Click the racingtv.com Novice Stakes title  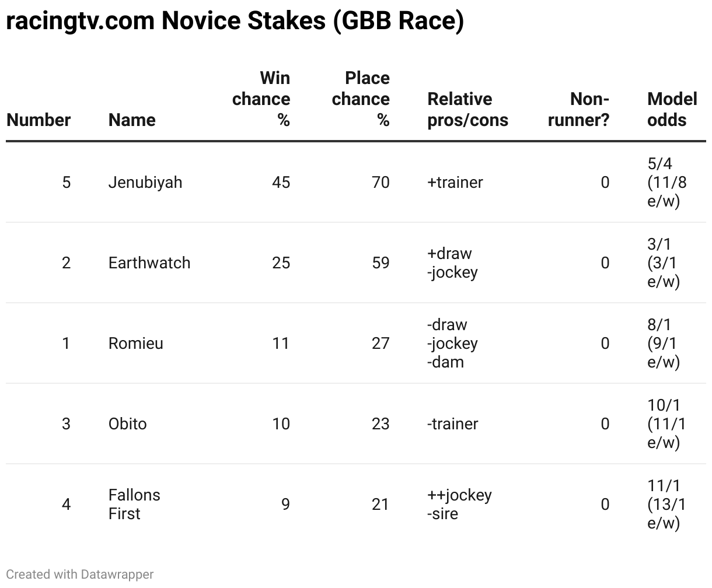point(235,21)
